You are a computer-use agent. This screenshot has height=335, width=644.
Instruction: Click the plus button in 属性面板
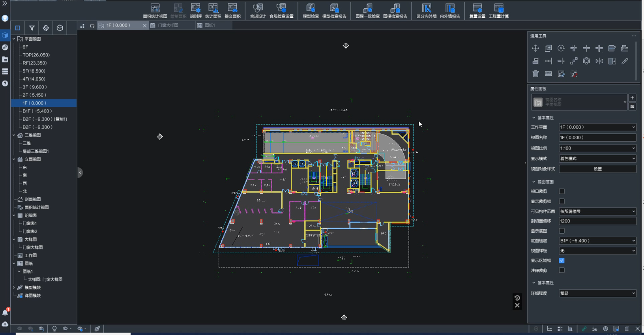pos(632,98)
